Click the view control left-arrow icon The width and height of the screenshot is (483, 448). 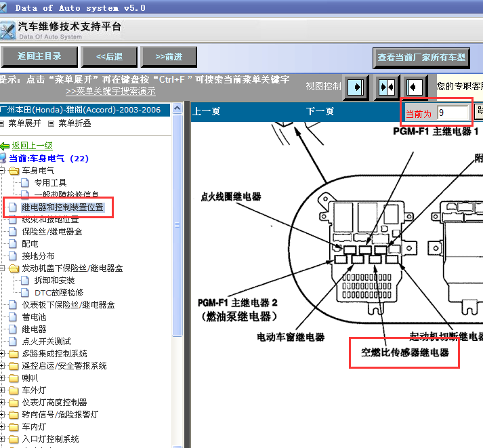coord(415,87)
